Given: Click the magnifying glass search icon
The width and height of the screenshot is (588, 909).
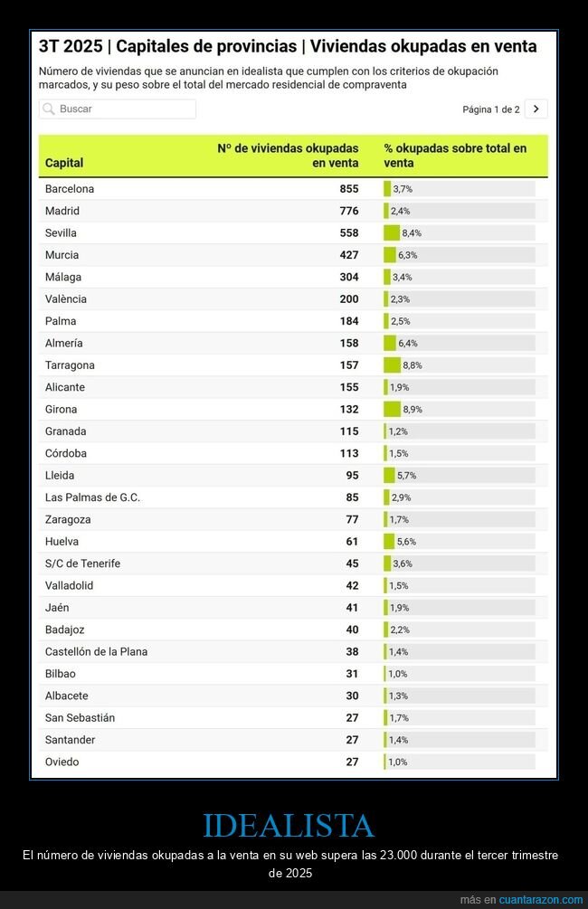Looking at the screenshot, I should pos(48,109).
